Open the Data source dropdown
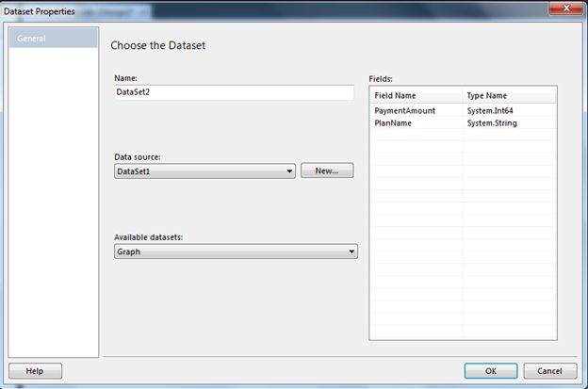 pyautogui.click(x=204, y=171)
